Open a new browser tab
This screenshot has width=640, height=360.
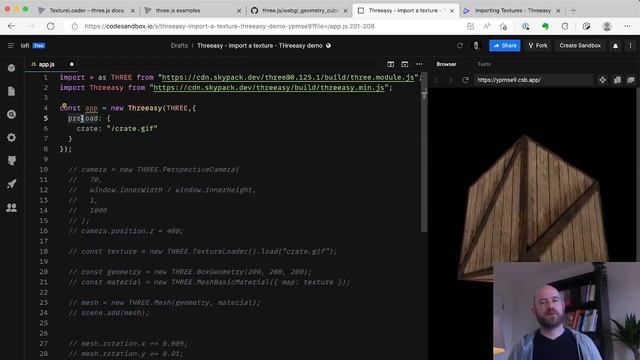pos(573,11)
